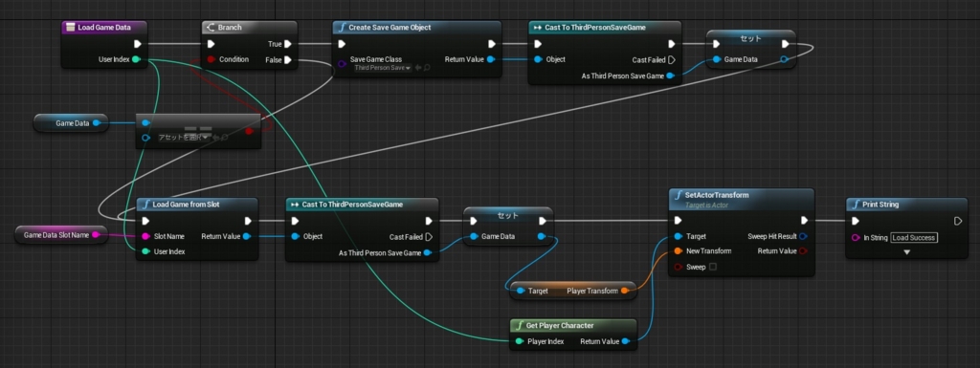The height and width of the screenshot is (368, 980).
Task: Click the magenta Slot Name pin on Load Game from Slot
Action: point(145,237)
